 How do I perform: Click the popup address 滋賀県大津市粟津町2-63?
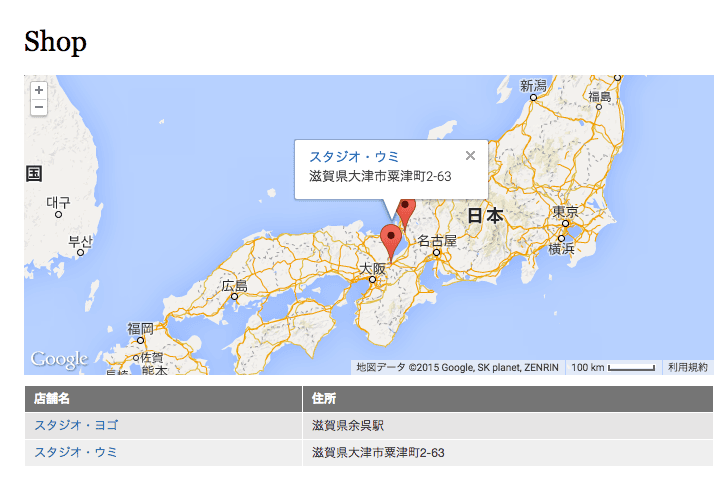coord(380,176)
